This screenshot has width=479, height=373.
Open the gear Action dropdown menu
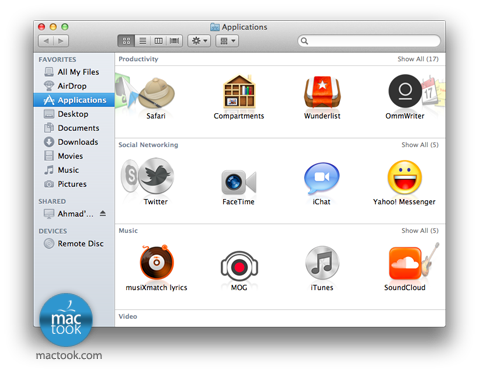pyautogui.click(x=199, y=41)
